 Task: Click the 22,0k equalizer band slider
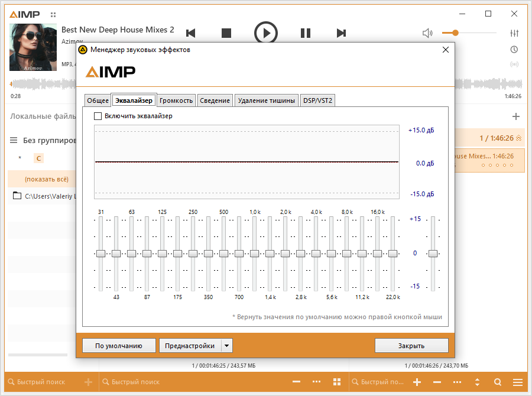[393, 254]
